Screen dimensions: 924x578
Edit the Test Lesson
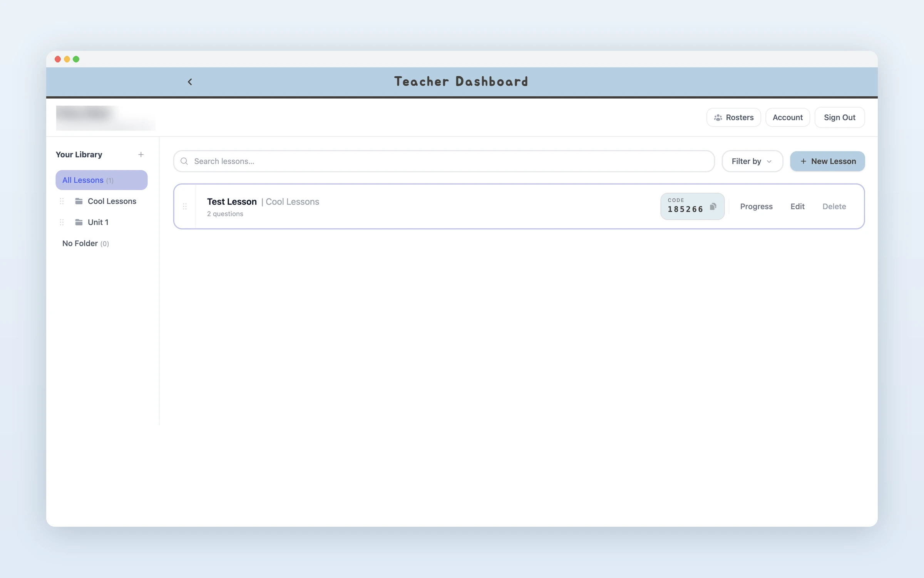[x=797, y=207]
